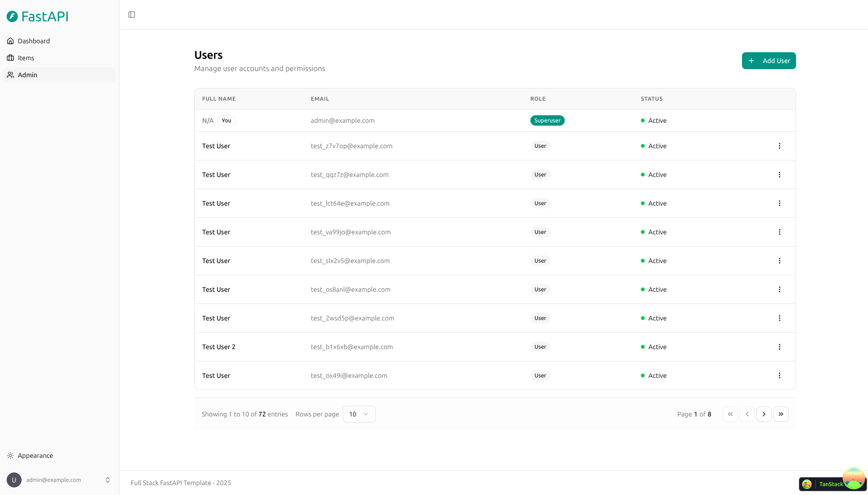Open the Dashboard via the home icon
Viewport: 868px width, 495px height.
point(10,41)
